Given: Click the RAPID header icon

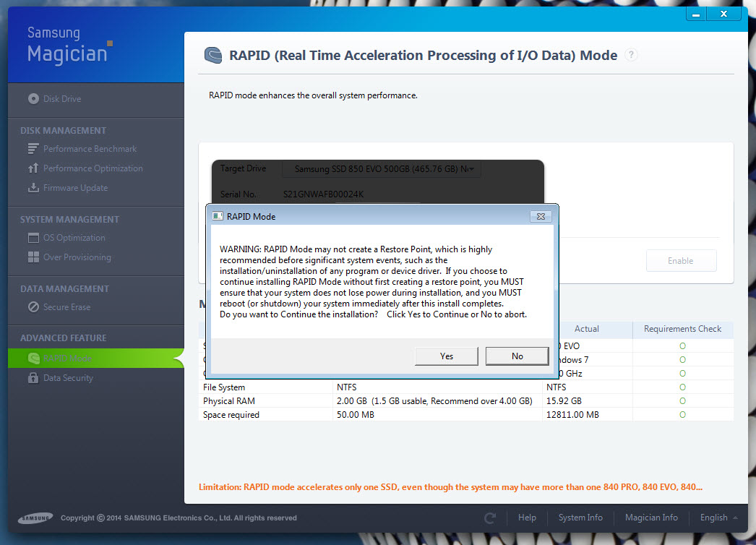Looking at the screenshot, I should pyautogui.click(x=213, y=56).
